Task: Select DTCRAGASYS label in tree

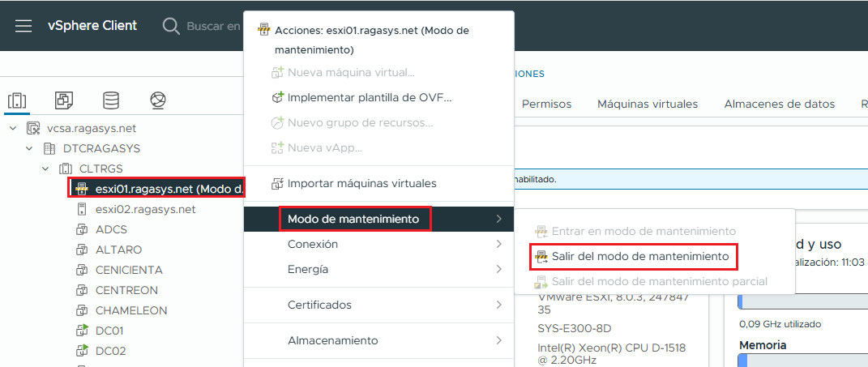Action: 101,149
